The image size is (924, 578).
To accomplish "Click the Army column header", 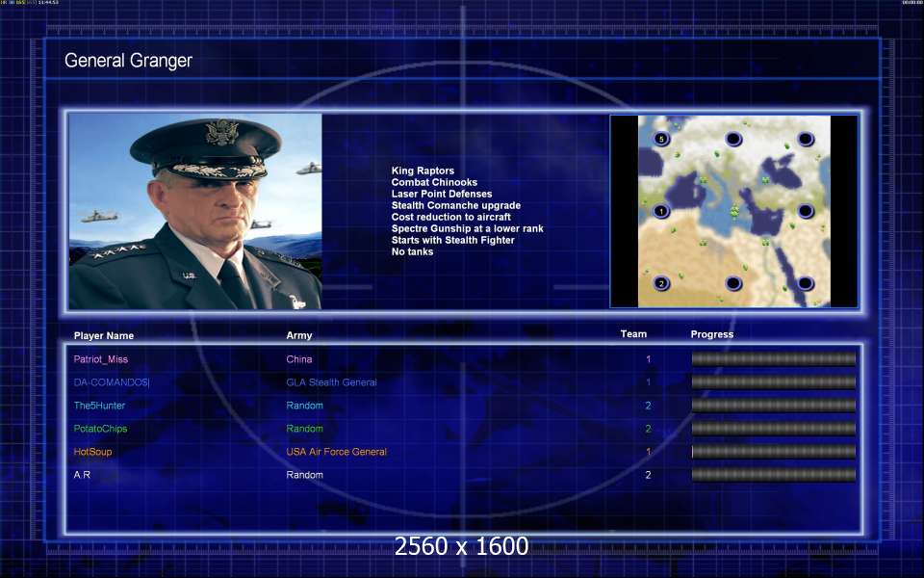I will coord(298,335).
